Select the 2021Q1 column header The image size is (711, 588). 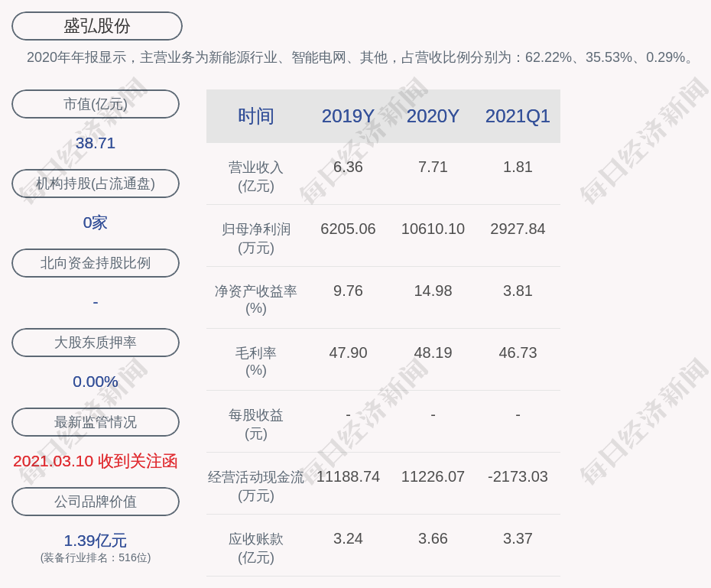pos(518,116)
